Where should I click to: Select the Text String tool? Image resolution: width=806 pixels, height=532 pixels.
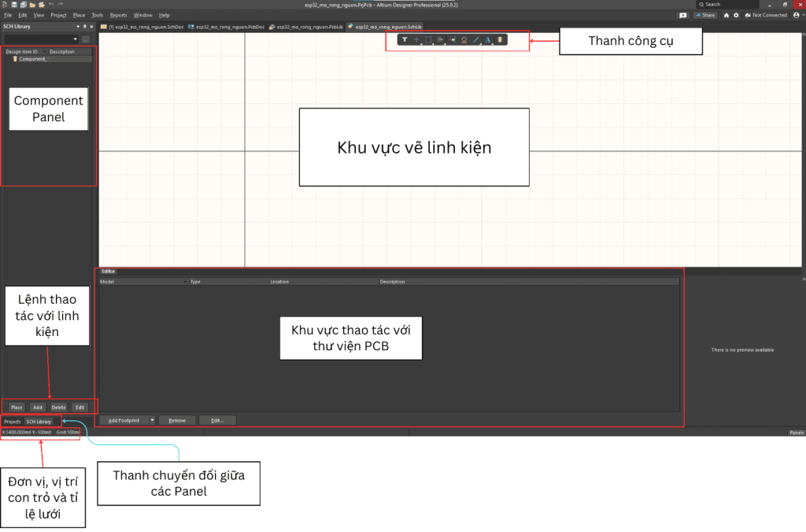[x=487, y=39]
